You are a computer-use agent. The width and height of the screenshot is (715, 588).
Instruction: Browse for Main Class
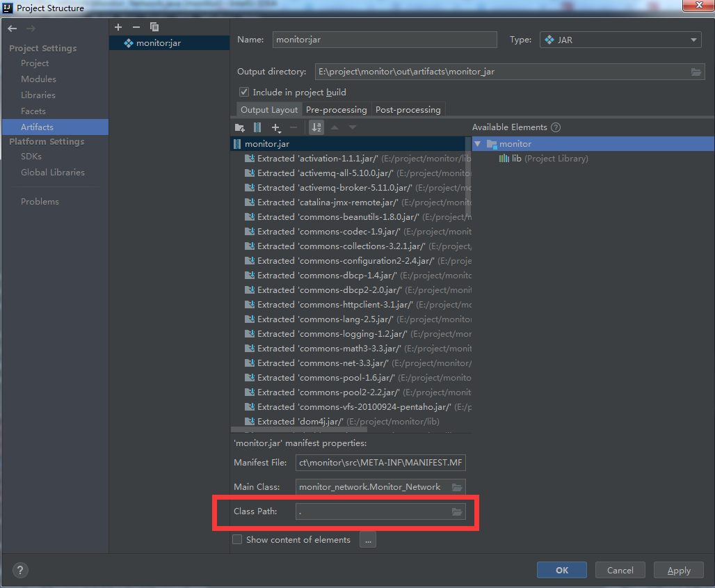click(457, 487)
